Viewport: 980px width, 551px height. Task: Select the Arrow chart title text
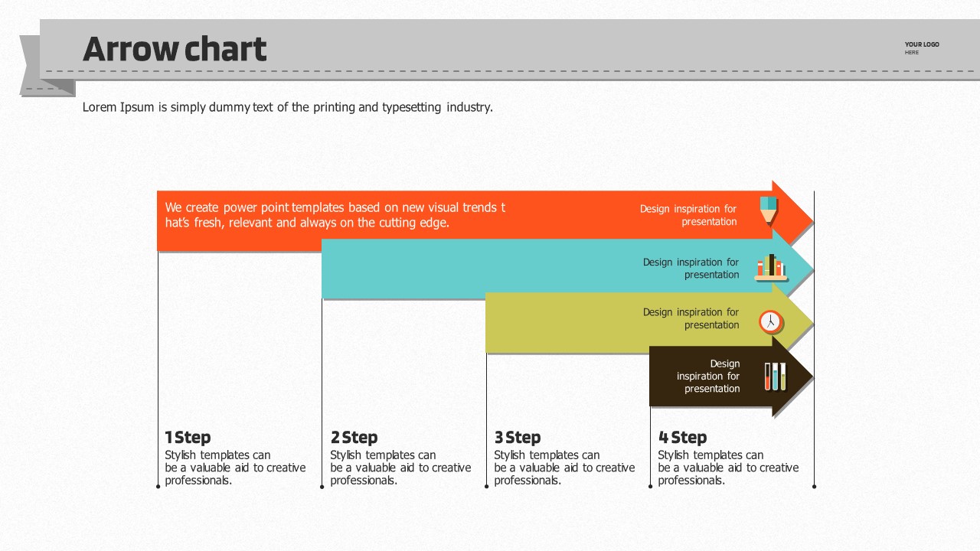pyautogui.click(x=175, y=50)
